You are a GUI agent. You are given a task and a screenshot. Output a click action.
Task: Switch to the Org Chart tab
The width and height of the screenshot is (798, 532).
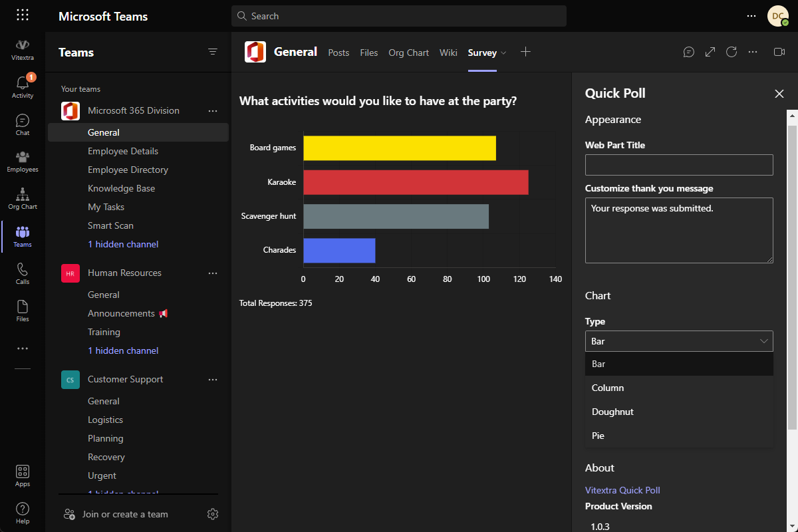click(409, 53)
